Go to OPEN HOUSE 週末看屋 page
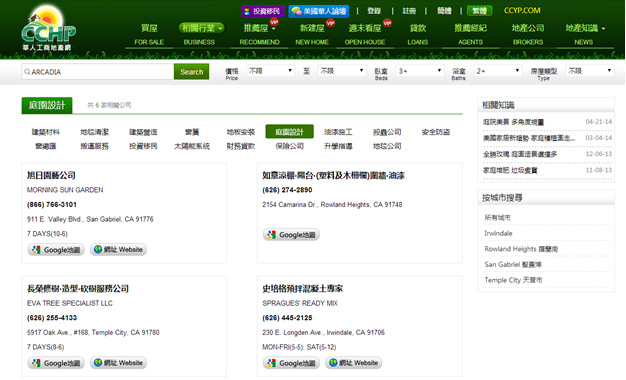 click(x=365, y=34)
